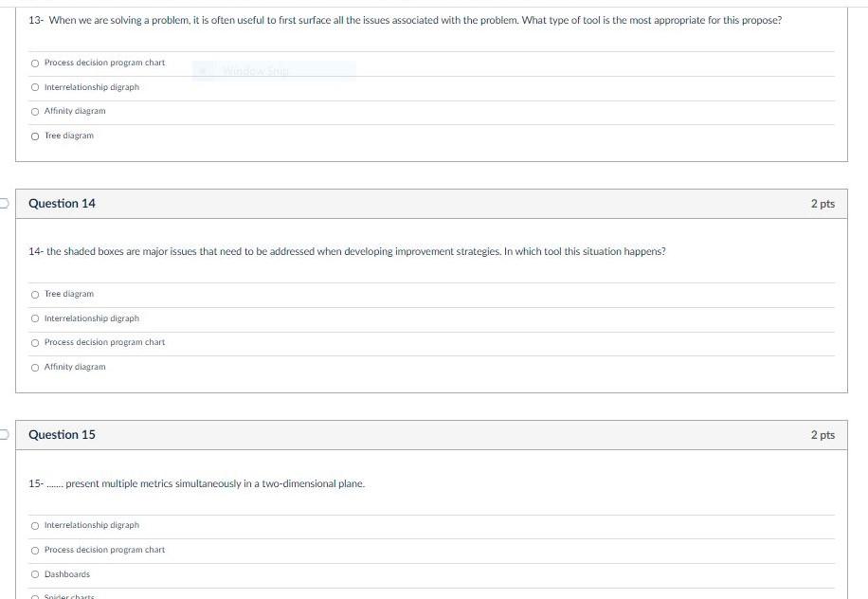Flag Question 15 using the bookmark icon
The image size is (868, 599).
pos(4,435)
